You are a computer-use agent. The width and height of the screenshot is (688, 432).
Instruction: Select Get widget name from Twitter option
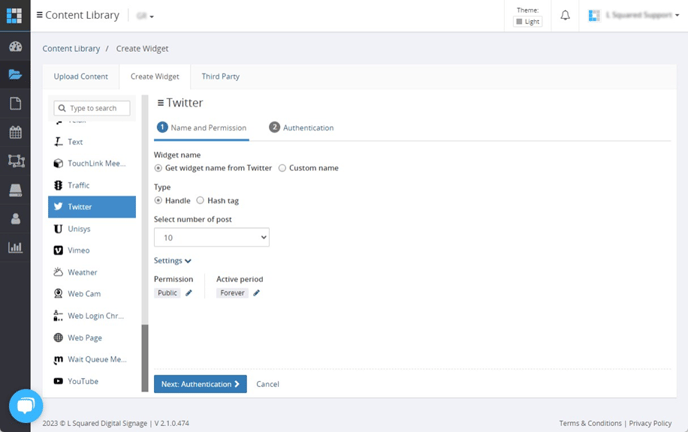pos(158,168)
